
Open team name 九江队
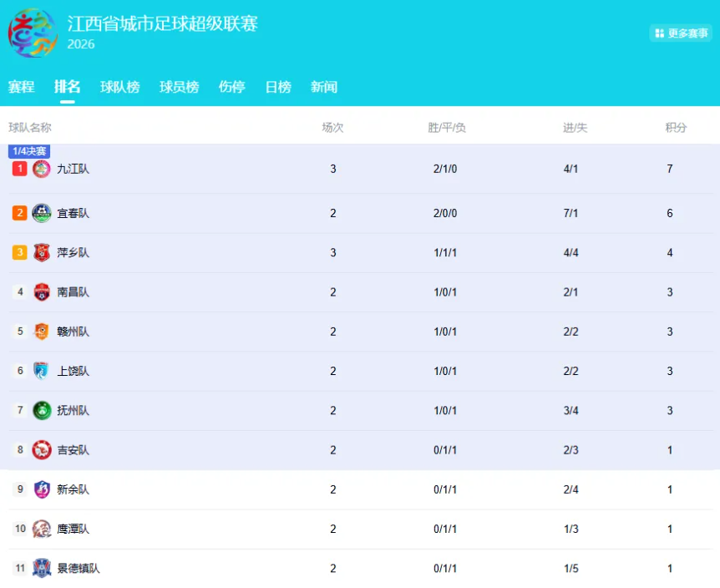(73, 169)
